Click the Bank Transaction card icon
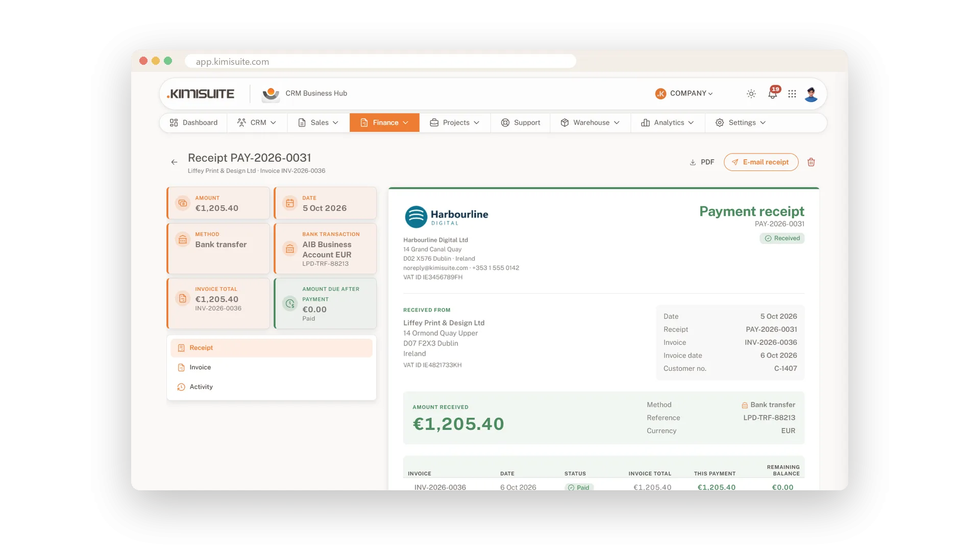The height and width of the screenshot is (551, 980). pos(289,248)
